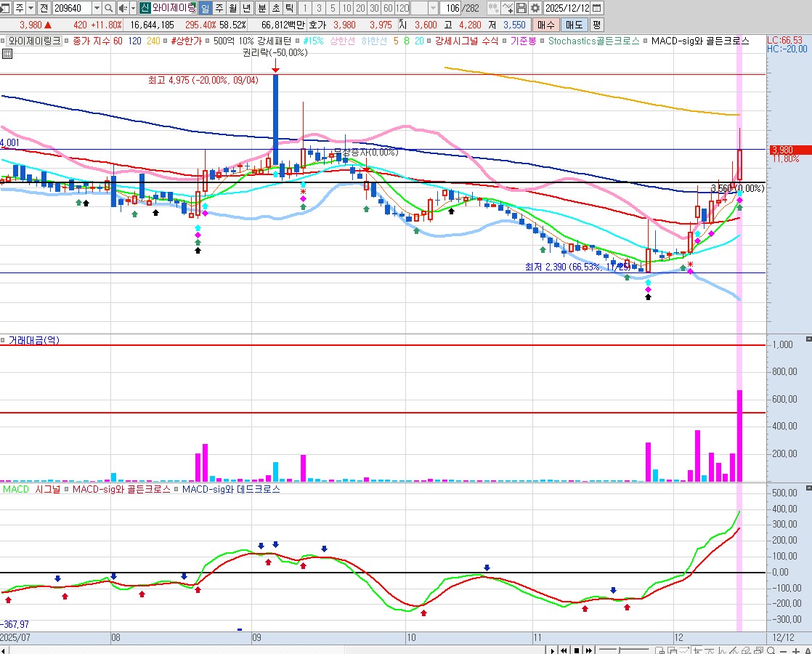The image size is (812, 654).
Task: Click the 거래대금(억) panel label
Action: coord(33,340)
